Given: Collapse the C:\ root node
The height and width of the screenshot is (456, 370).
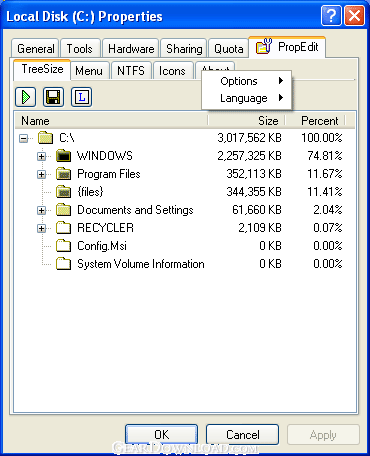Looking at the screenshot, I should 23,138.
